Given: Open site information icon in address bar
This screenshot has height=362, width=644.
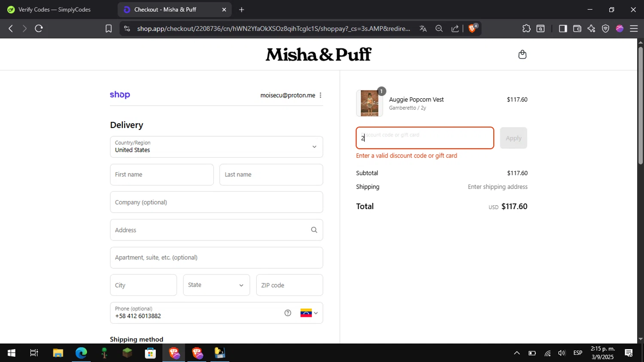Looking at the screenshot, I should pos(127,28).
